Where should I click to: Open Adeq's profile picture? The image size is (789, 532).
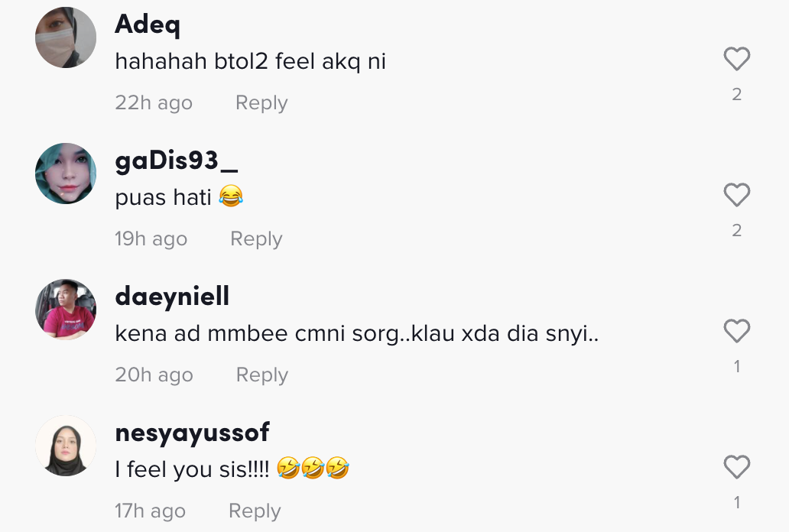(66, 37)
